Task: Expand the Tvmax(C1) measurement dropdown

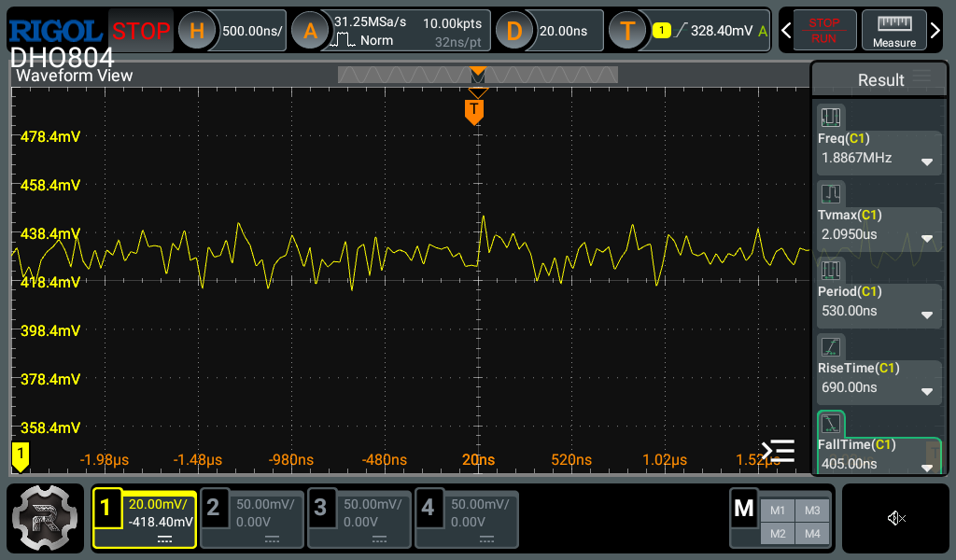Action: point(927,238)
